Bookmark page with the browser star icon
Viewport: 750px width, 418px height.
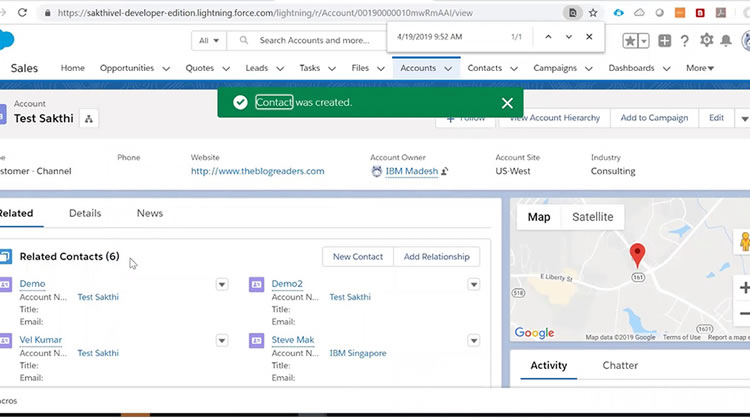[593, 13]
